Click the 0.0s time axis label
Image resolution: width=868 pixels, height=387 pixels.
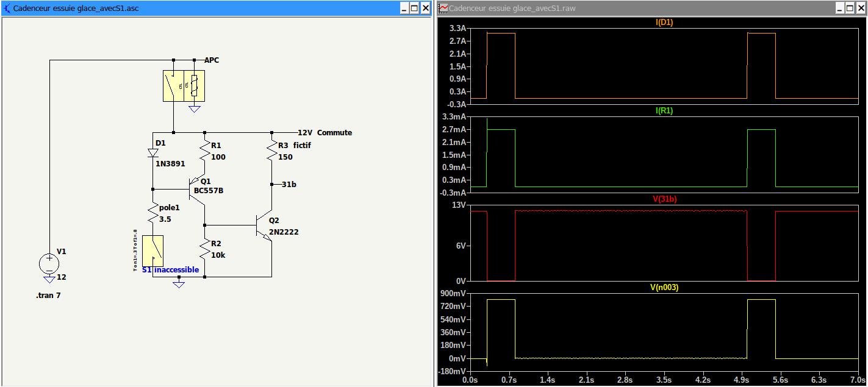tap(470, 380)
